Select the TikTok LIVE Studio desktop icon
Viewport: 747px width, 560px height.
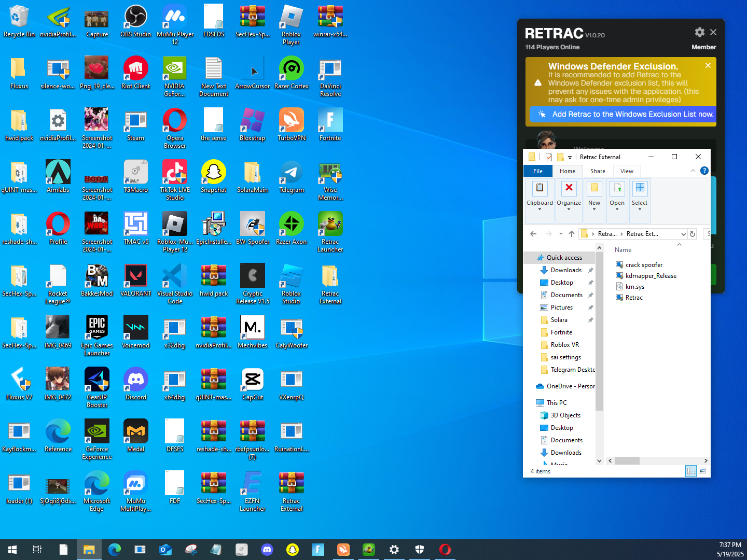tap(175, 181)
